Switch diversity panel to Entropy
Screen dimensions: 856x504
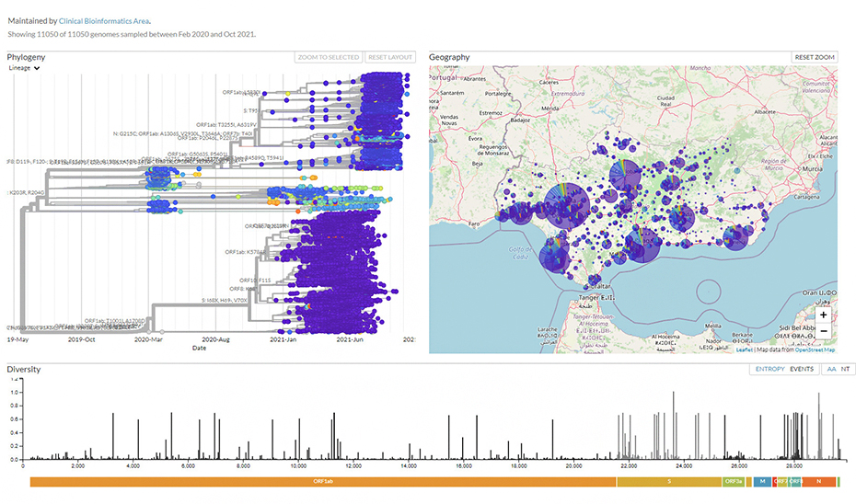[769, 369]
